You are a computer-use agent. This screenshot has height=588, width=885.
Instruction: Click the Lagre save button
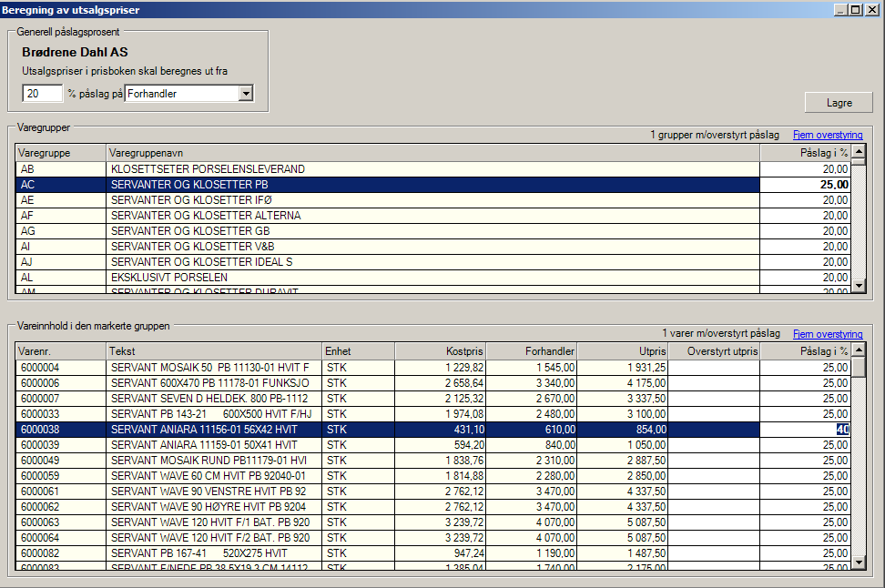(x=839, y=103)
